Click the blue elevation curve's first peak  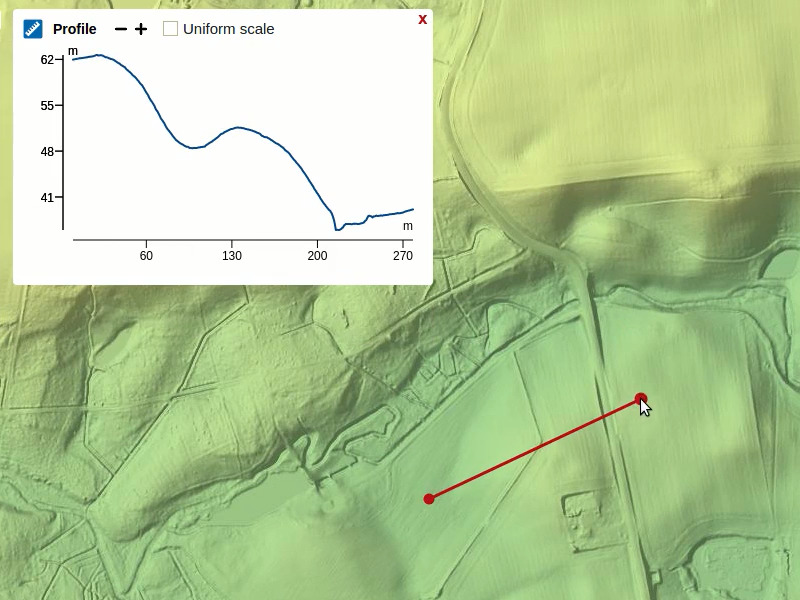tap(99, 55)
